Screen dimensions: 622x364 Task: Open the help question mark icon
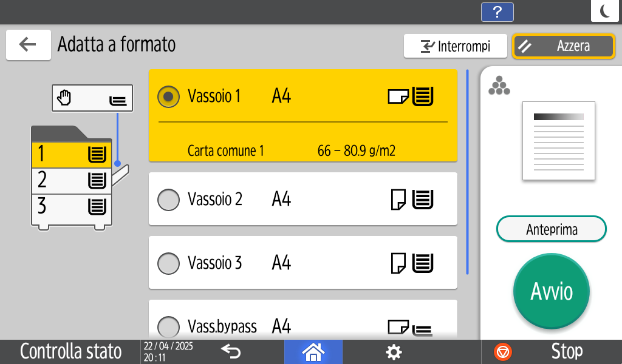coord(497,12)
